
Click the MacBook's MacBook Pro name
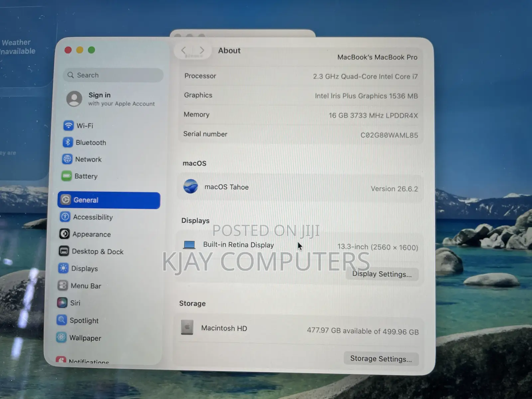point(377,57)
